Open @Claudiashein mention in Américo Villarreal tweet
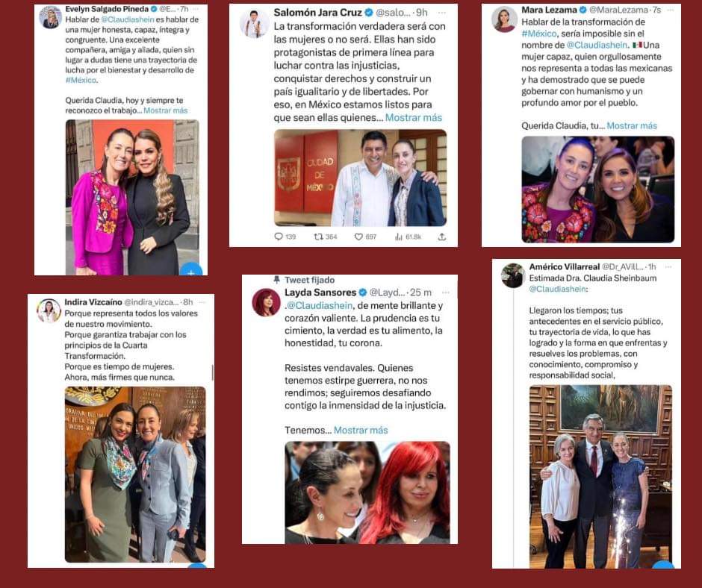702x588 pixels. [x=557, y=289]
